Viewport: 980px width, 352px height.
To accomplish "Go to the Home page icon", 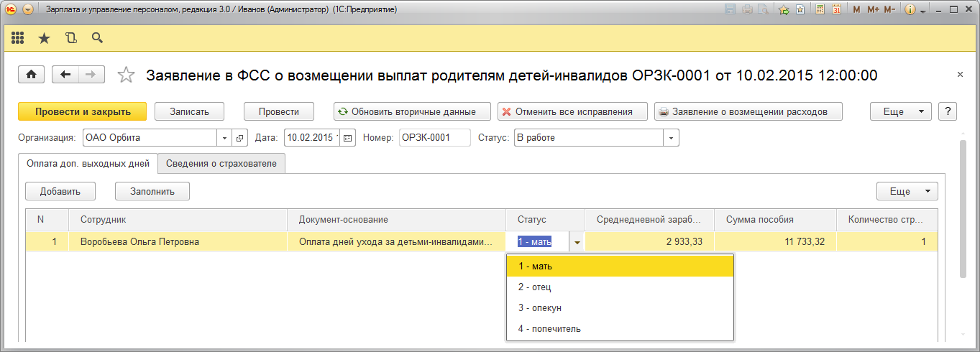I will coord(32,75).
